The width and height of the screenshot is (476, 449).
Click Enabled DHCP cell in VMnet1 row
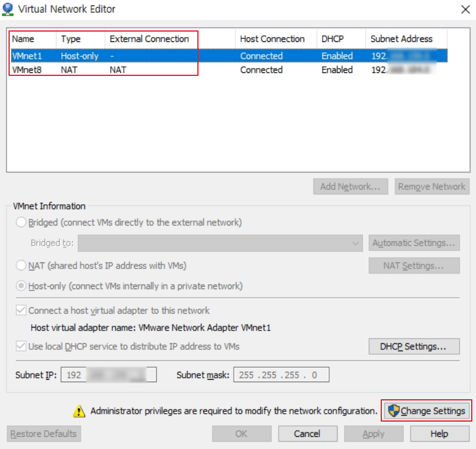pyautogui.click(x=337, y=56)
